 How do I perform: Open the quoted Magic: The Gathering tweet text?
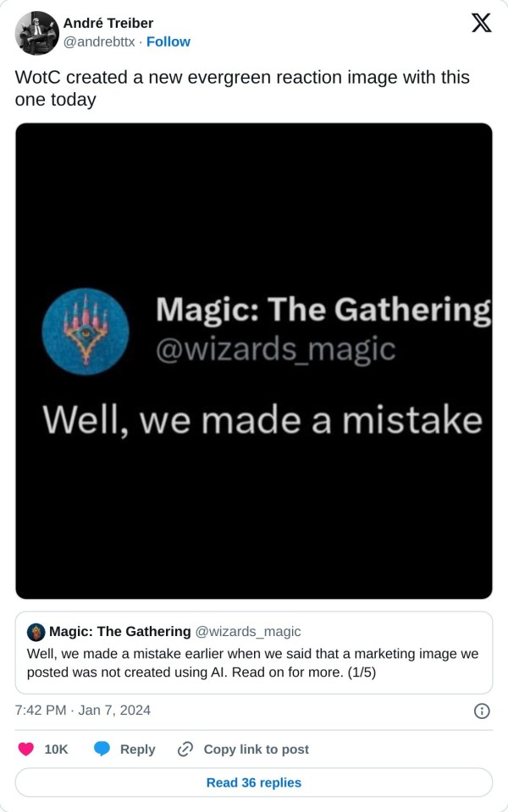252,663
